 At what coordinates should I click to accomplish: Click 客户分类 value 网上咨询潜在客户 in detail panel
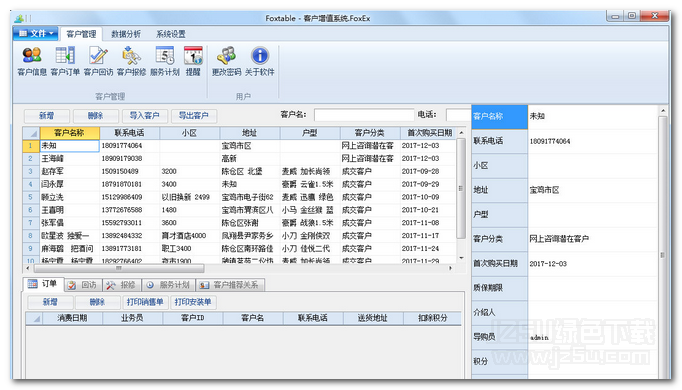click(592, 239)
